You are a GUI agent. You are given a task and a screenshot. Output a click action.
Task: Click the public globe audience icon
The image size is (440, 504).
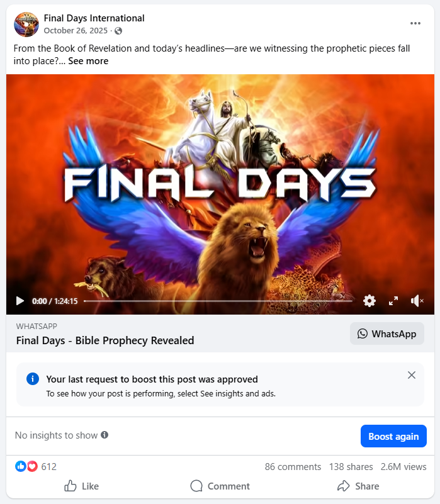(x=118, y=31)
